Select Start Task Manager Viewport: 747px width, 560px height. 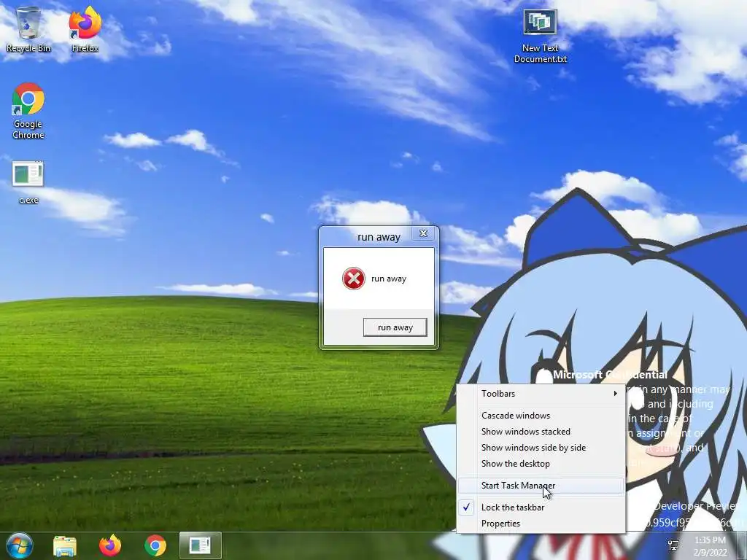[x=541, y=486]
